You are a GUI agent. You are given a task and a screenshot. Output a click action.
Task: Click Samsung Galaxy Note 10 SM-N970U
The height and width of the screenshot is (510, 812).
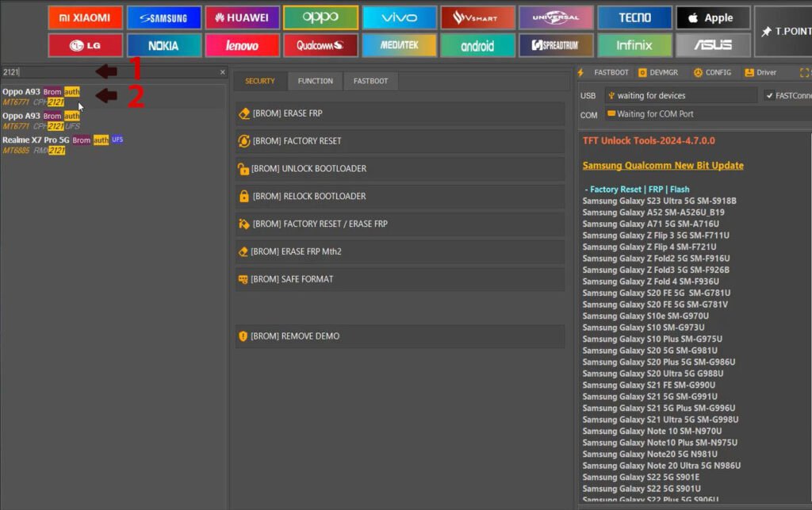652,431
